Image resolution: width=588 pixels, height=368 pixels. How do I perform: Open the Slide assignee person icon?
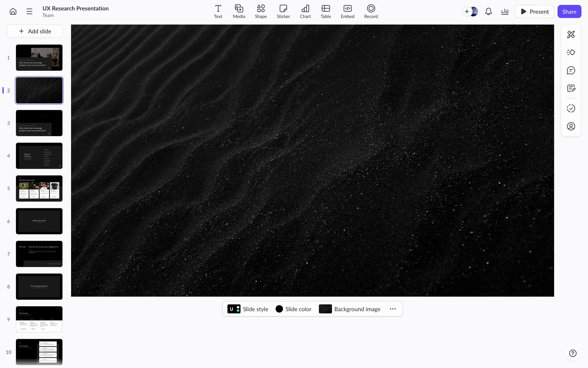[571, 126]
